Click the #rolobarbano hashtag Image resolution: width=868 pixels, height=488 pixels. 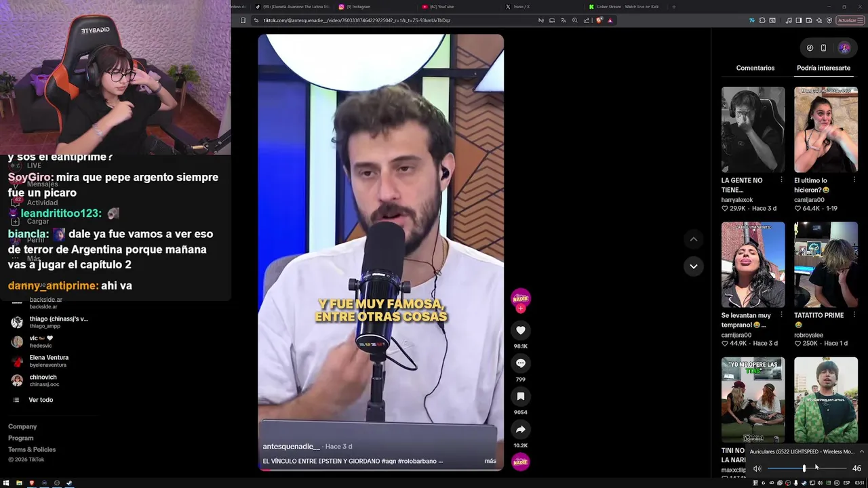tap(418, 461)
